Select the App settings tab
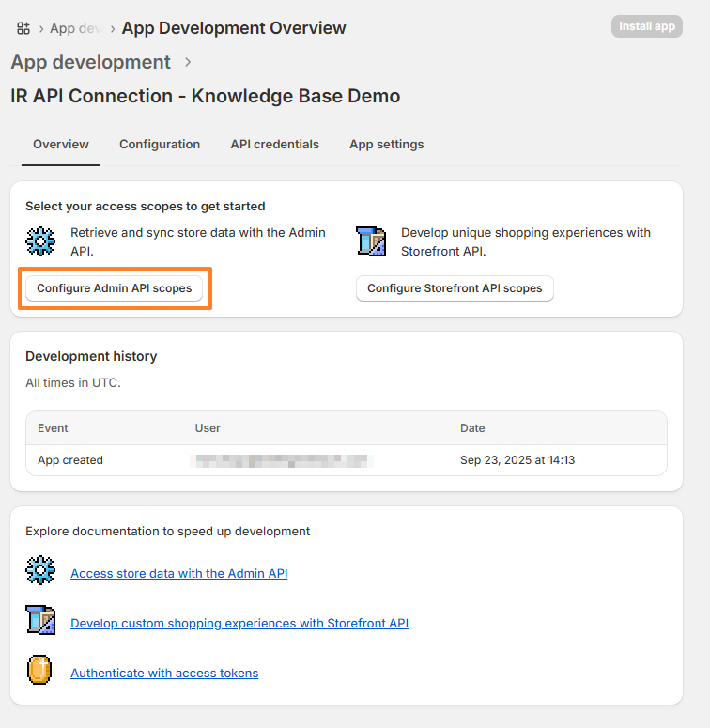710x728 pixels. 386,145
